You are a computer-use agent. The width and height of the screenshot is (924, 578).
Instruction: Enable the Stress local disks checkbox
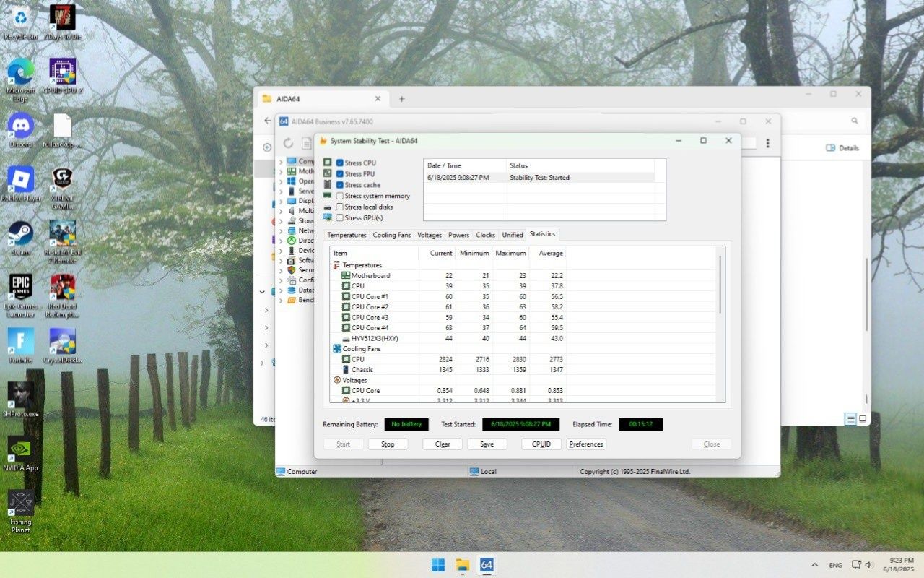pyautogui.click(x=339, y=207)
